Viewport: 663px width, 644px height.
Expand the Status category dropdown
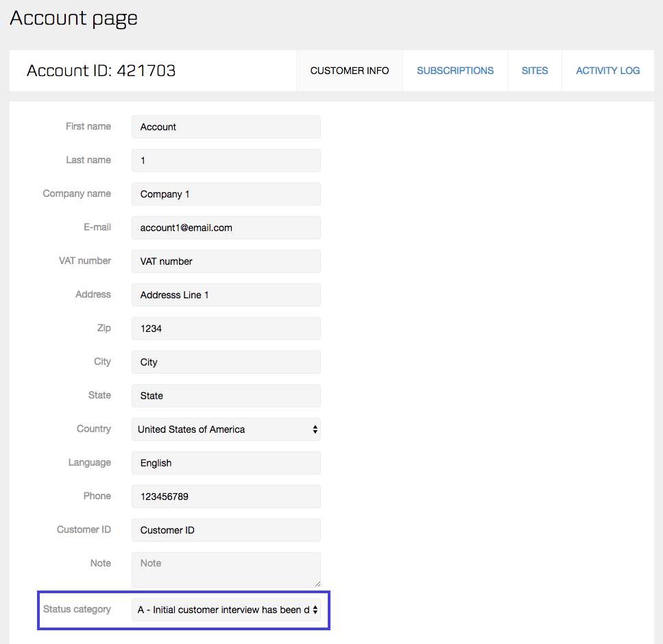(x=226, y=610)
